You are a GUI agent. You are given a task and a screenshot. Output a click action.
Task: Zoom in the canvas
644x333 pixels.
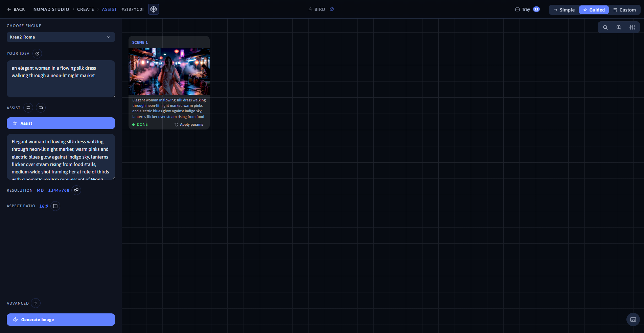click(x=619, y=27)
